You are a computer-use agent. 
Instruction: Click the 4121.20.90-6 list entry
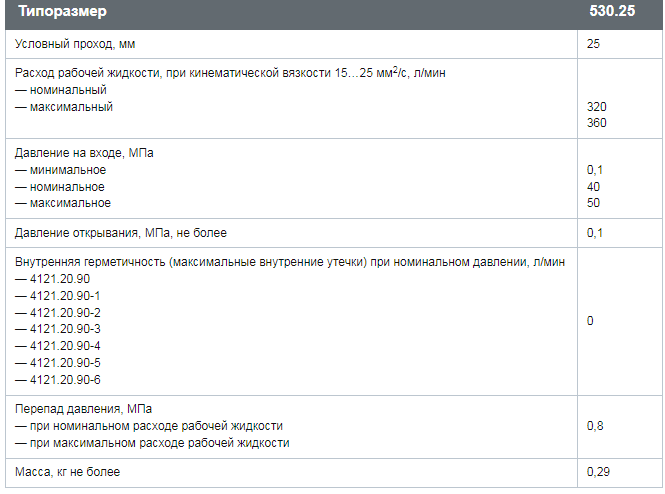tap(58, 380)
